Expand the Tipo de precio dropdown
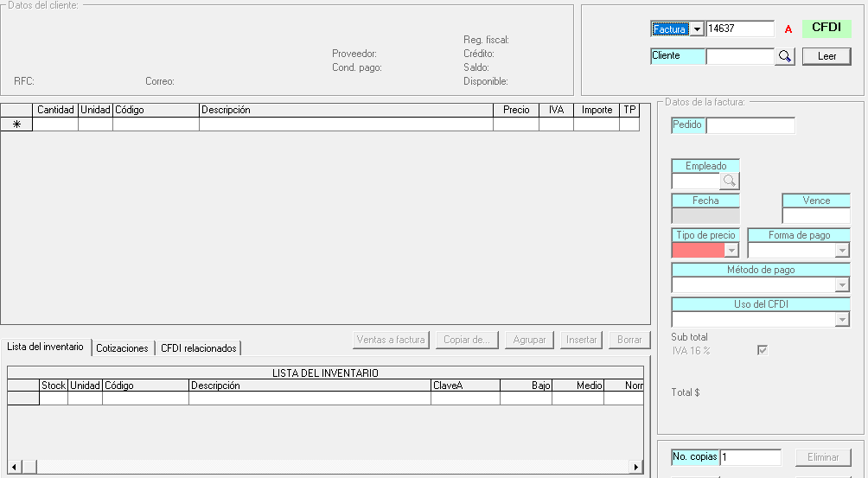 coord(731,250)
